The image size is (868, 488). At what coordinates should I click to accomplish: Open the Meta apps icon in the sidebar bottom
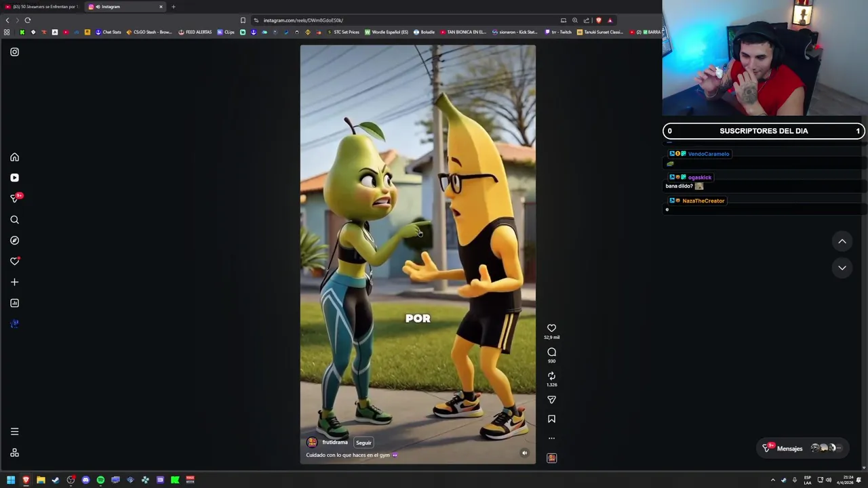click(x=14, y=453)
